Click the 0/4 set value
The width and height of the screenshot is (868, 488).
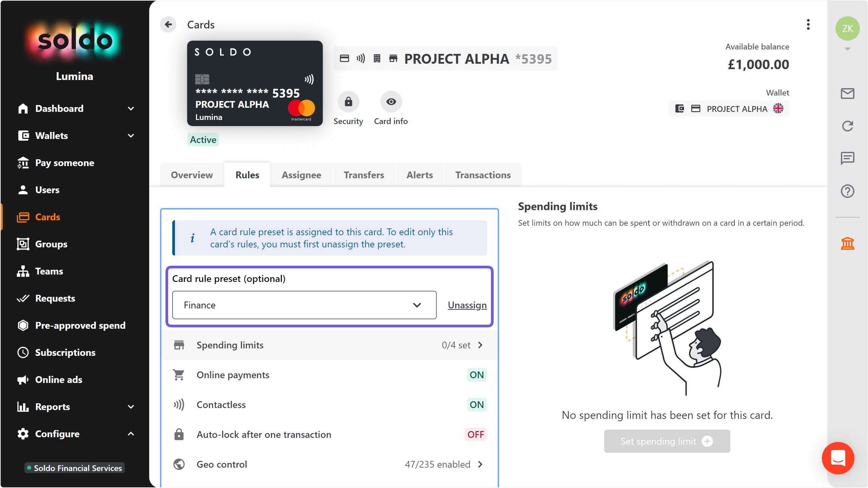(x=456, y=345)
